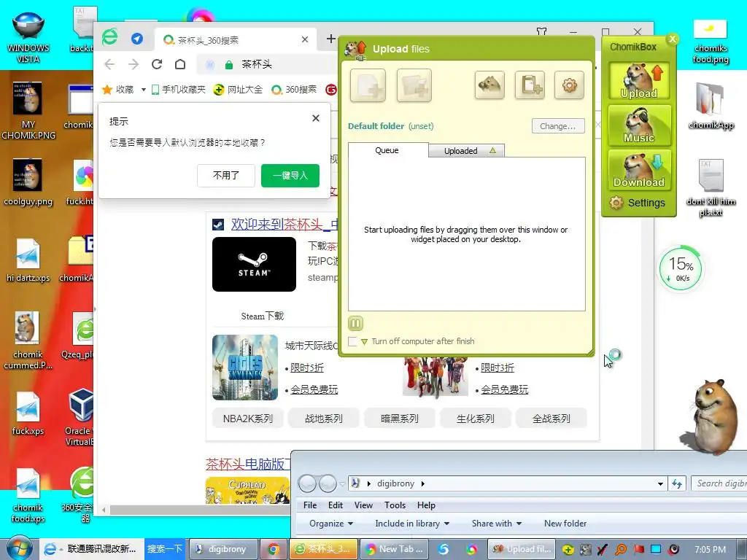This screenshot has width=747, height=560.
Task: Switch to the Uploaded tab
Action: click(x=467, y=150)
